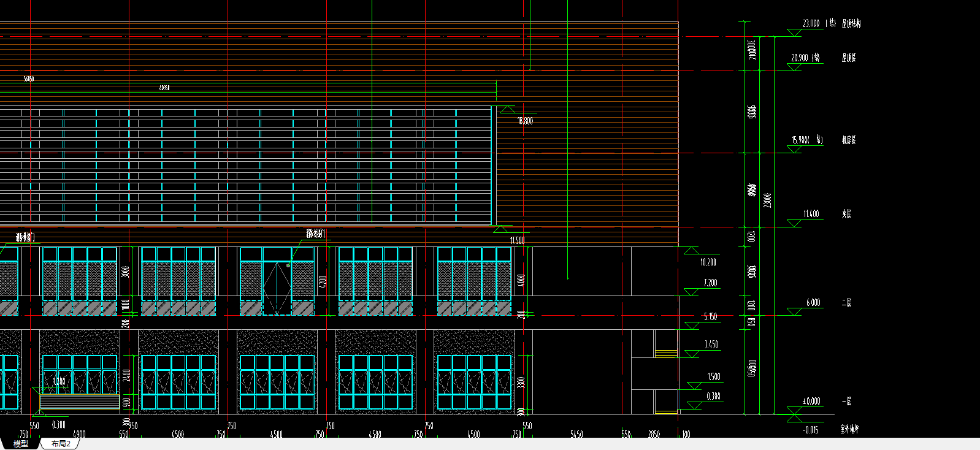Select the -0.015 ground level label
Viewport: 980px width, 450px height.
[811, 430]
